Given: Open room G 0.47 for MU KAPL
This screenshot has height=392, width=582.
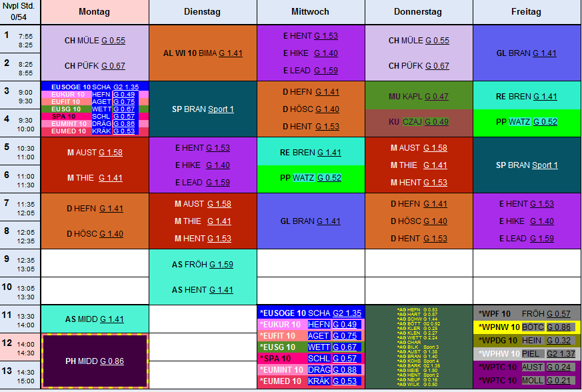Looking at the screenshot, I should coord(436,97).
